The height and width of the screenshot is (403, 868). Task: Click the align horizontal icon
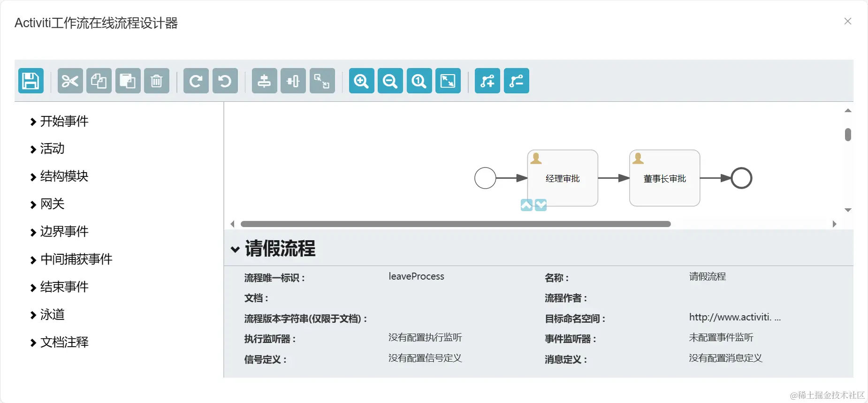[293, 81]
